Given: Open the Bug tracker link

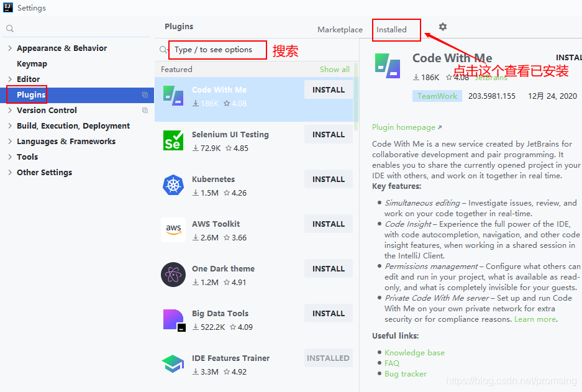Looking at the screenshot, I should pyautogui.click(x=406, y=374).
